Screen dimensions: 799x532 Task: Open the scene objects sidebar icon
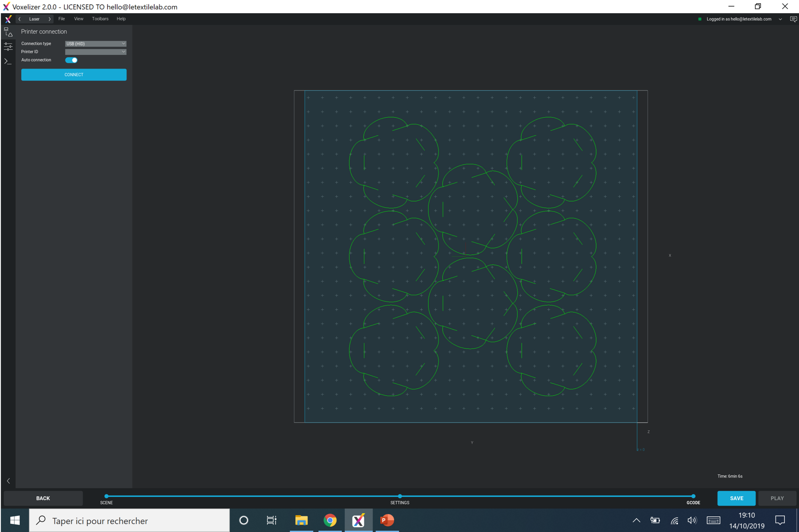pyautogui.click(x=8, y=32)
